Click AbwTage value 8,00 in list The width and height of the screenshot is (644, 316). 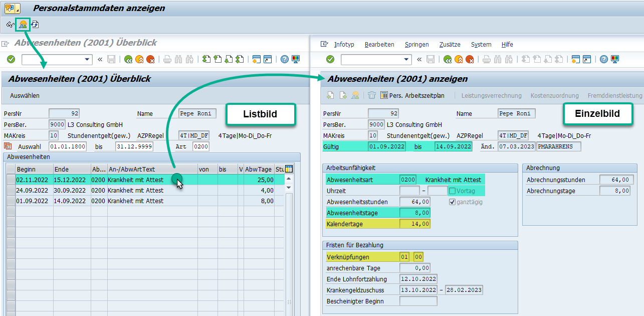click(x=259, y=201)
